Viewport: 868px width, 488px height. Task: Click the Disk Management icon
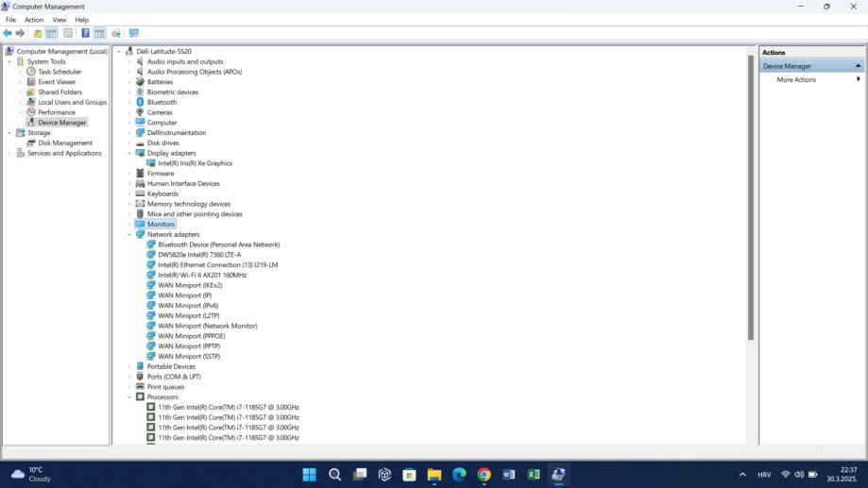(x=31, y=143)
